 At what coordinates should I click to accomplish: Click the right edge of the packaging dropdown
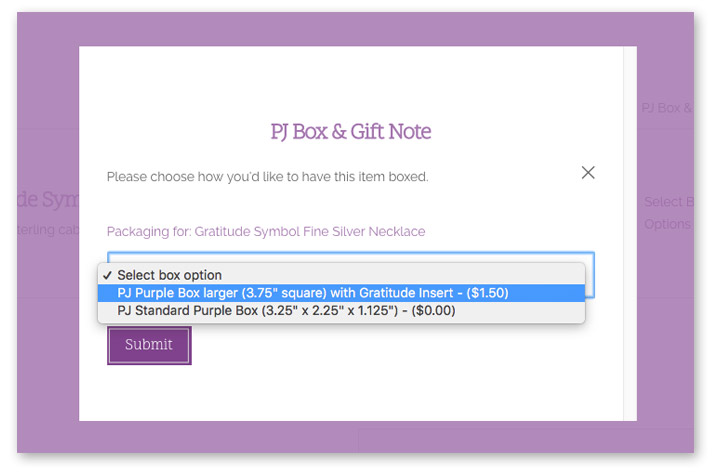[590, 275]
